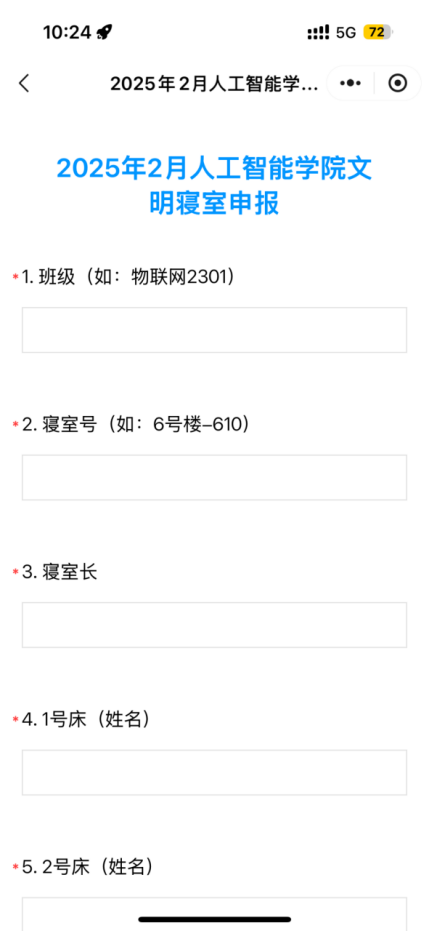Tap the question label 2. 寝室号

pos(59,425)
